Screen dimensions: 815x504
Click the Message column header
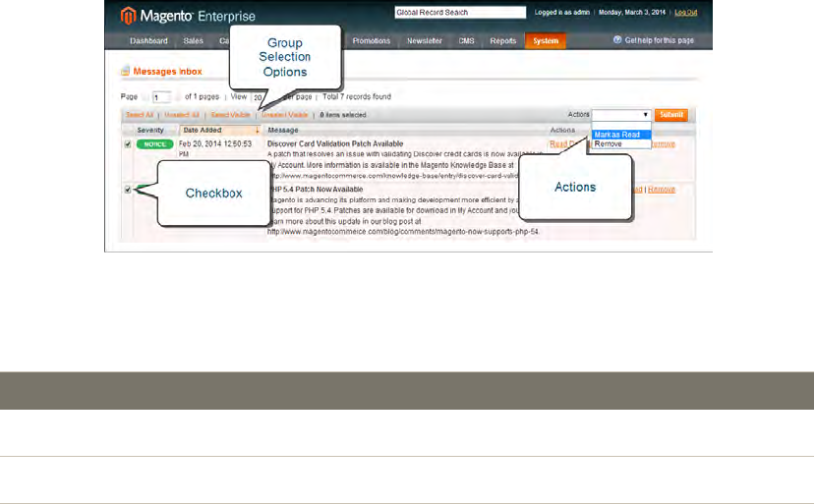283,131
